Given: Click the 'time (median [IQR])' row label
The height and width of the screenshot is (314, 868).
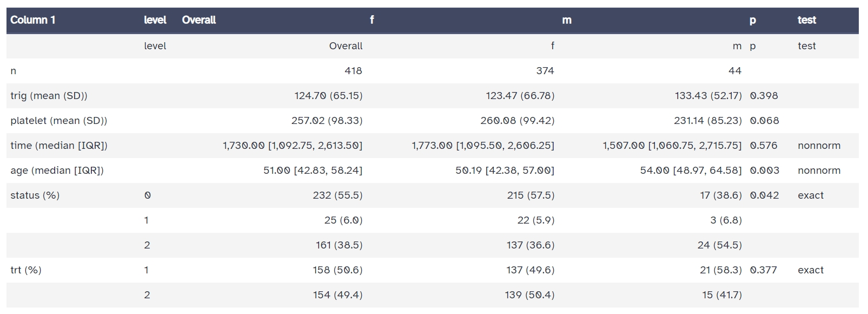Looking at the screenshot, I should click(58, 146).
